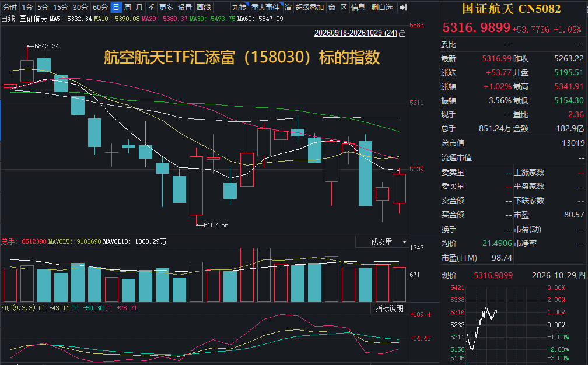
Task: Click the MA60 value 5547.09 label
Action: pos(260,19)
